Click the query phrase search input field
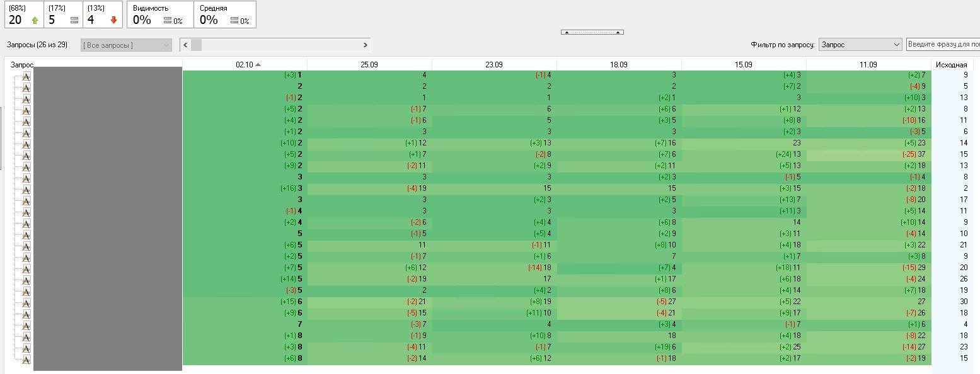This screenshot has height=374, width=980. [x=943, y=45]
